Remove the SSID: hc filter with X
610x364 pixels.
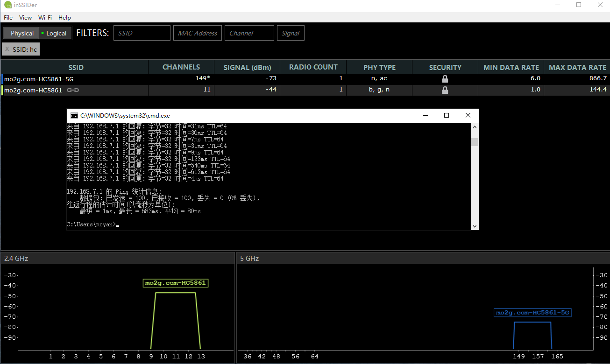click(x=7, y=49)
